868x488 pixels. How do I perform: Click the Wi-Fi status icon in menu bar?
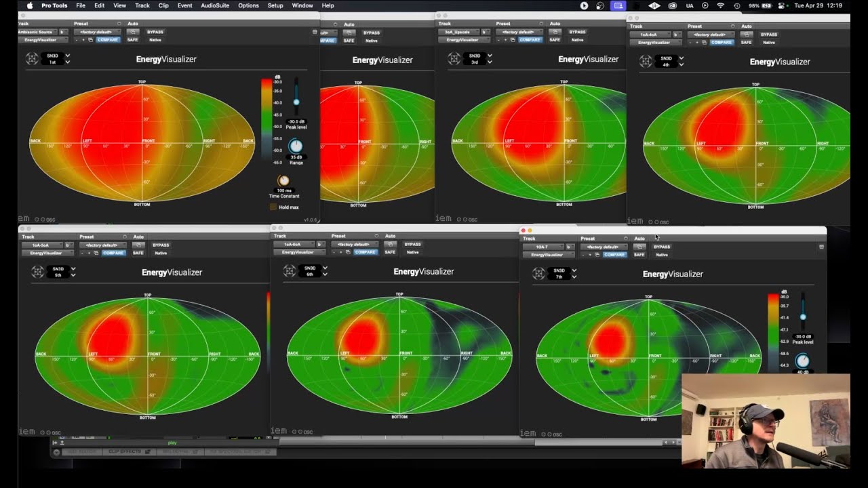point(720,5)
